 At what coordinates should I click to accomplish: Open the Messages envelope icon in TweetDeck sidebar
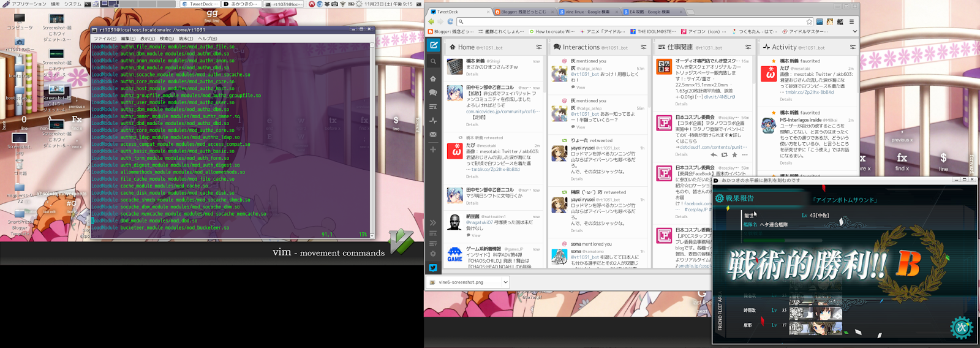point(433,134)
